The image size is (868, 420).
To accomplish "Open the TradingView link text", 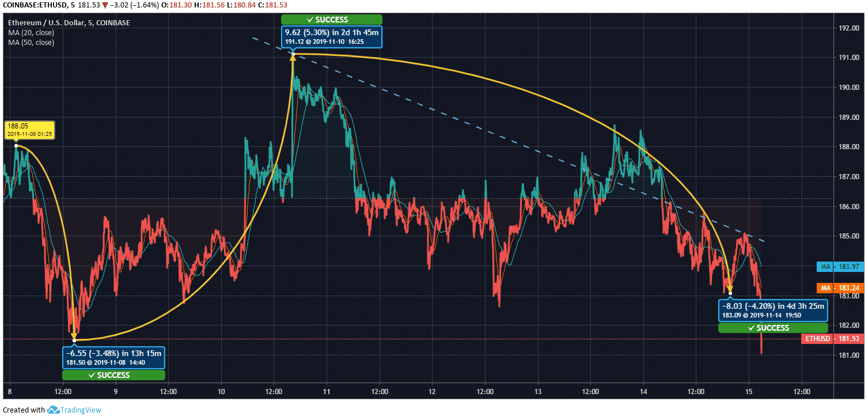I will 81,410.
